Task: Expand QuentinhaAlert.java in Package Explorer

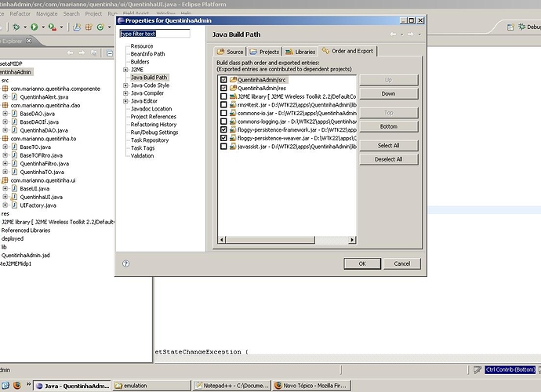Action: point(5,97)
